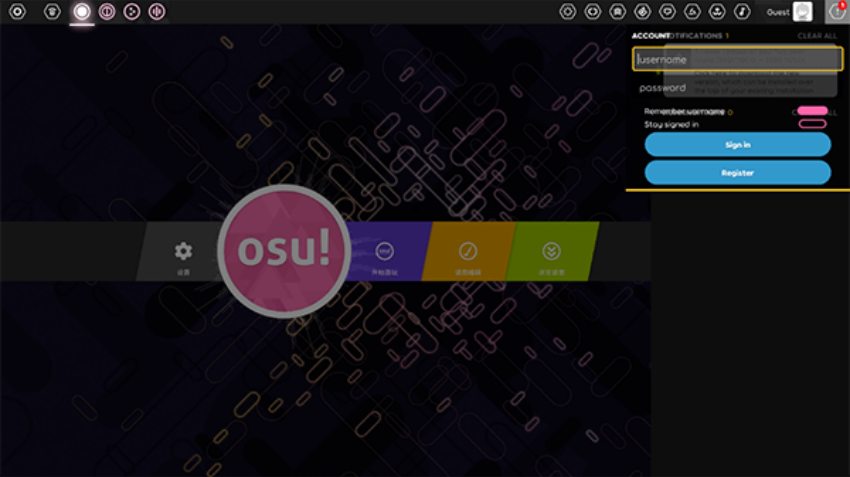The height and width of the screenshot is (477, 850).
Task: Select the osu!taiko ruleset icon
Action: pos(107,11)
